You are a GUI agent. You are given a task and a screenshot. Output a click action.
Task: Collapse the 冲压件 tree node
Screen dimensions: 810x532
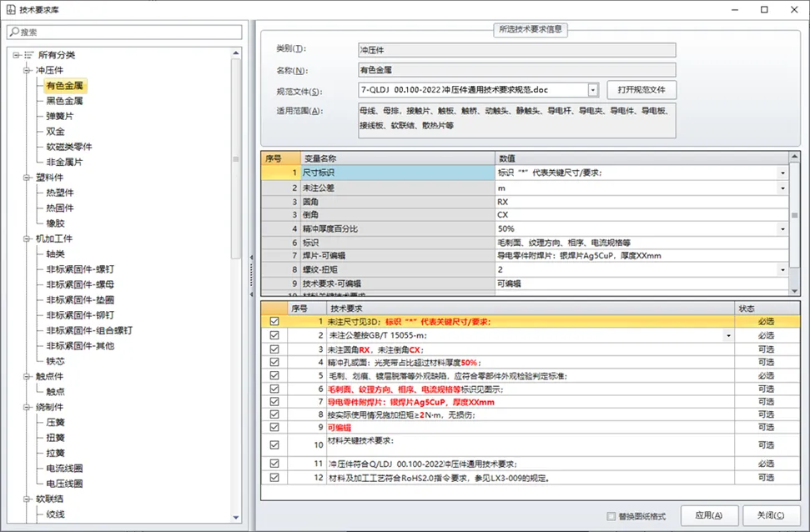28,70
